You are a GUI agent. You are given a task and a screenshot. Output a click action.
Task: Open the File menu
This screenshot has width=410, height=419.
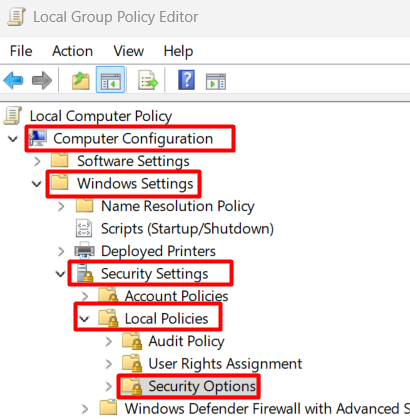click(x=21, y=51)
